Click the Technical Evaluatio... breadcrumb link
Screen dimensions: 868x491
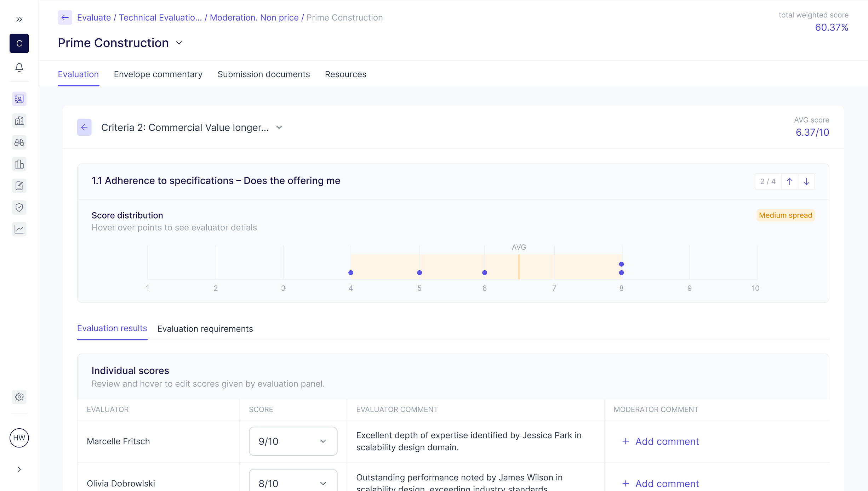[160, 17]
